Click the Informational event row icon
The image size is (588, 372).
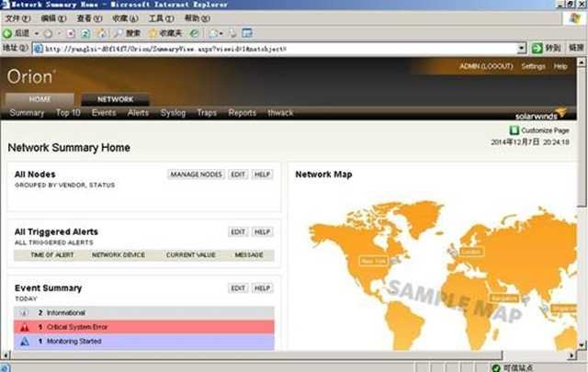pos(24,312)
